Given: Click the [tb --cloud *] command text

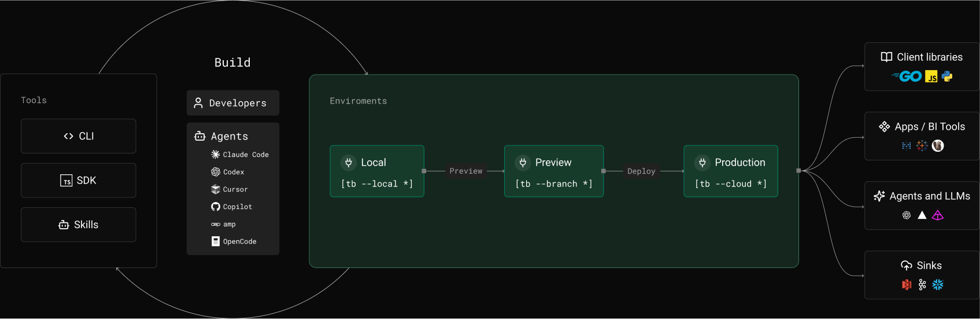Looking at the screenshot, I should [x=731, y=184].
